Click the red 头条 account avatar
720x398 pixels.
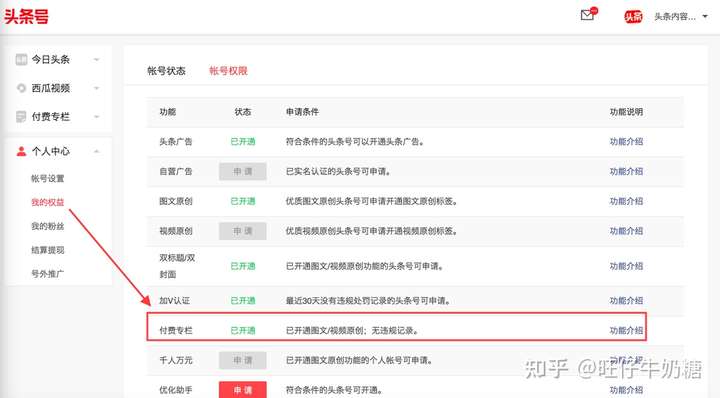(633, 17)
